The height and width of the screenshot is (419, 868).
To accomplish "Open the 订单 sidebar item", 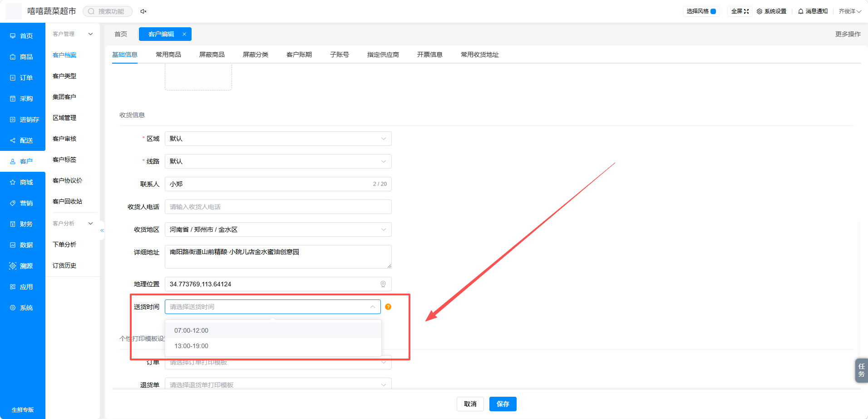I will point(23,78).
